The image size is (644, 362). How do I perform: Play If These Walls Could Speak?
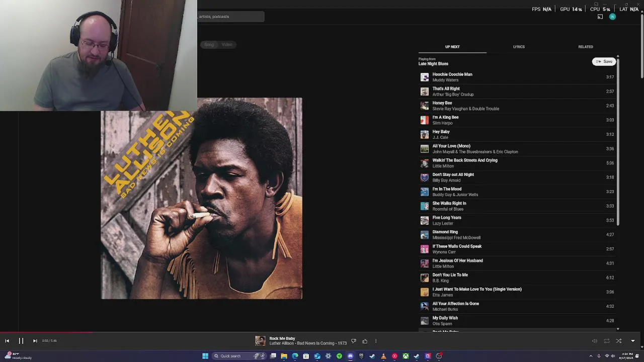pos(517,249)
